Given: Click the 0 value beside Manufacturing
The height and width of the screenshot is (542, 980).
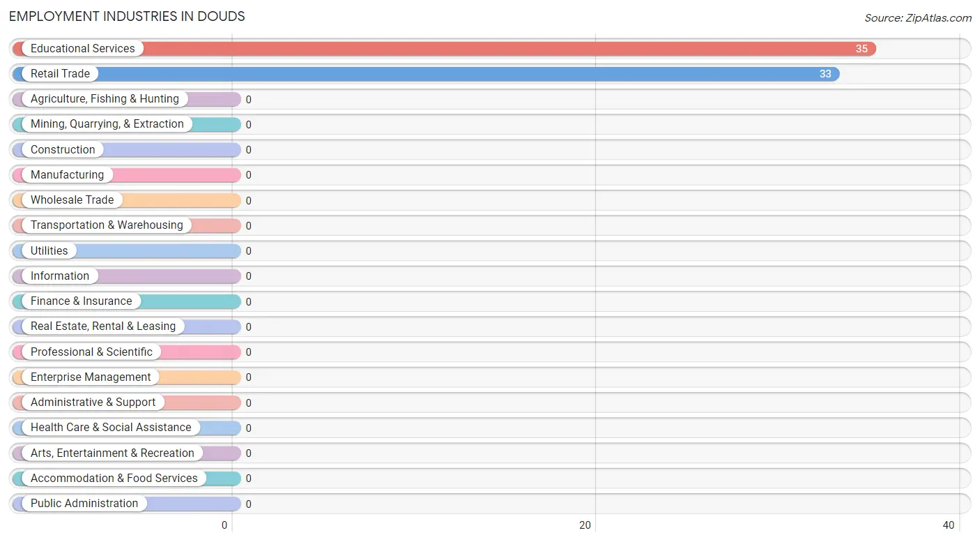Looking at the screenshot, I should coord(248,175).
